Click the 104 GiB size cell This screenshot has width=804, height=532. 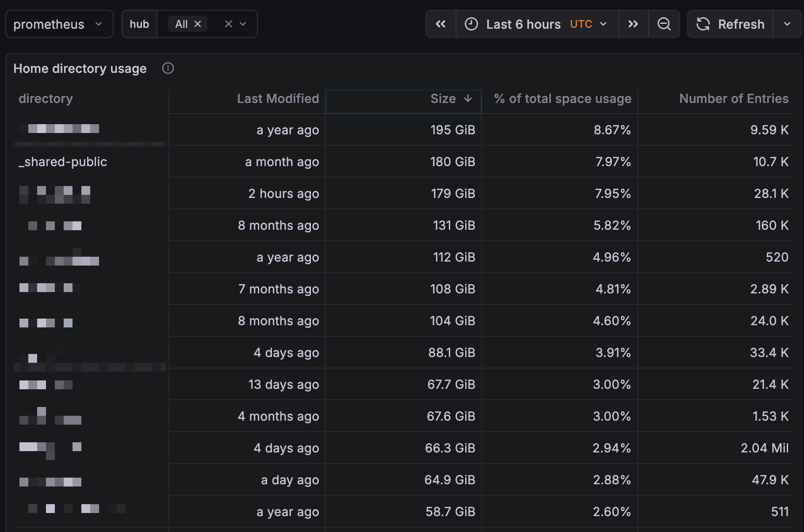(x=403, y=321)
